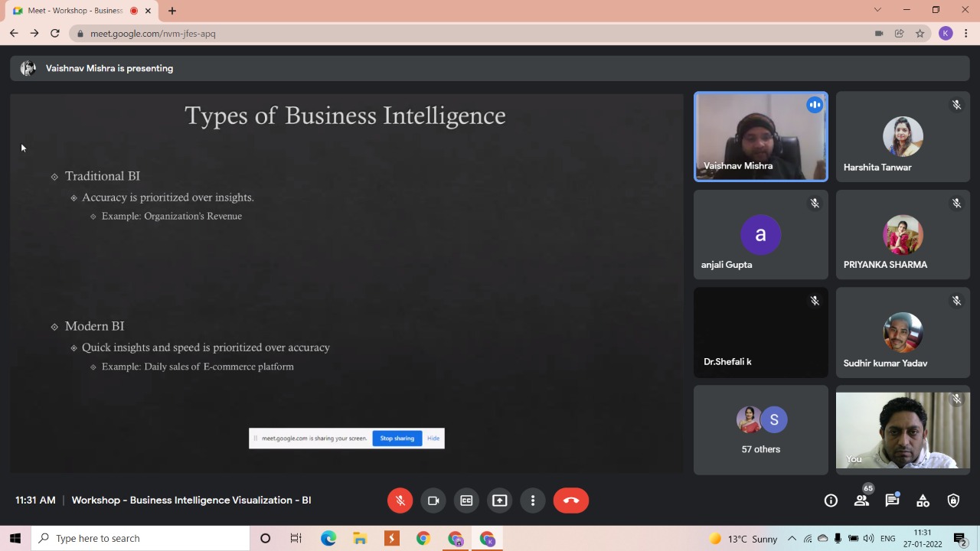Click the Stop sharing button
Screen dimensions: 980x551
[397, 439]
